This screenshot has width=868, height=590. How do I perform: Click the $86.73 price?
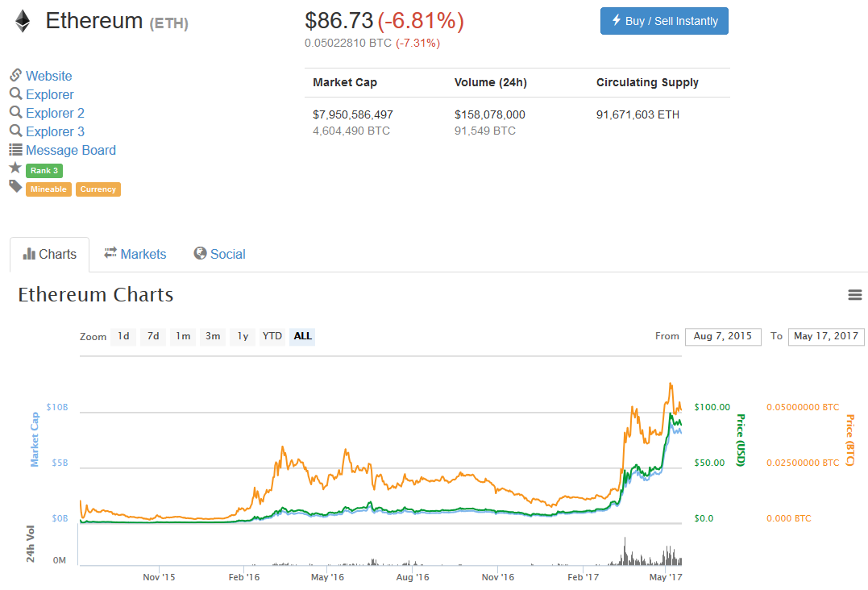click(x=339, y=21)
